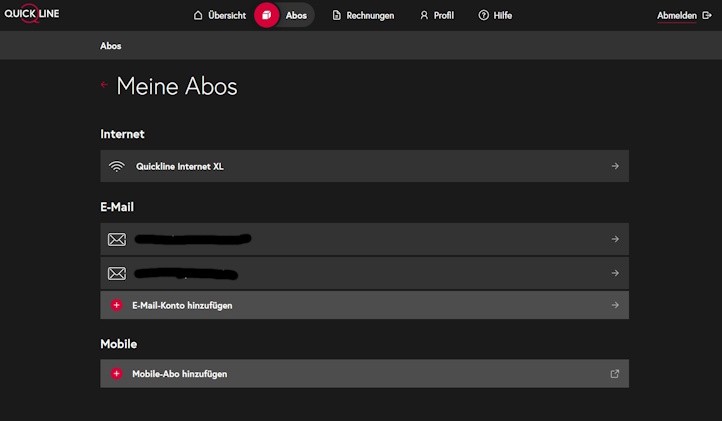Click the Hilfe question mark icon
This screenshot has width=722, height=421.
483,15
